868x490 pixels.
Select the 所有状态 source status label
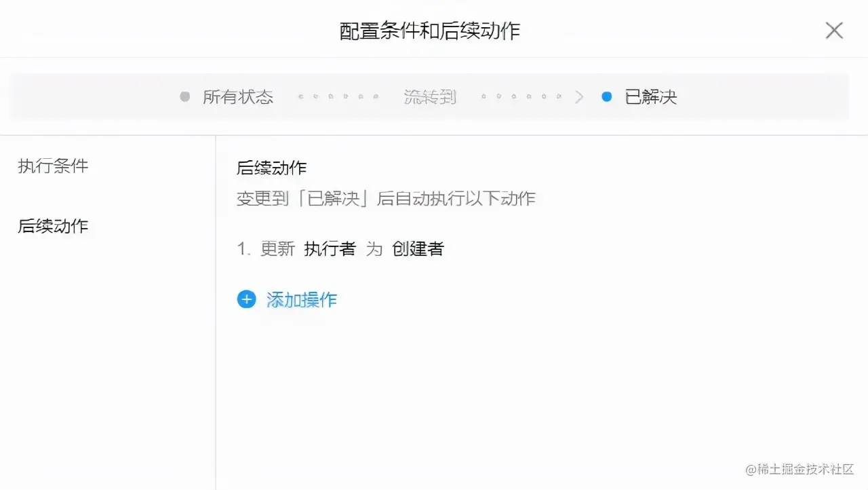coord(238,97)
